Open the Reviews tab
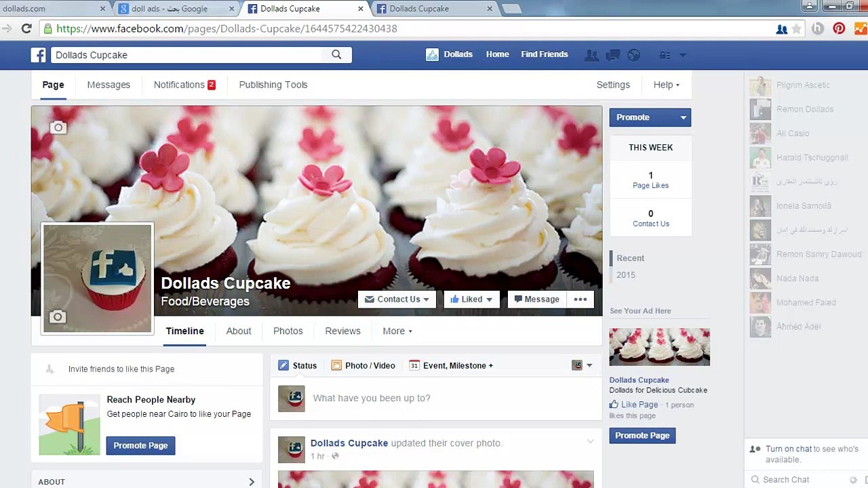The image size is (868, 488). [x=342, y=331]
